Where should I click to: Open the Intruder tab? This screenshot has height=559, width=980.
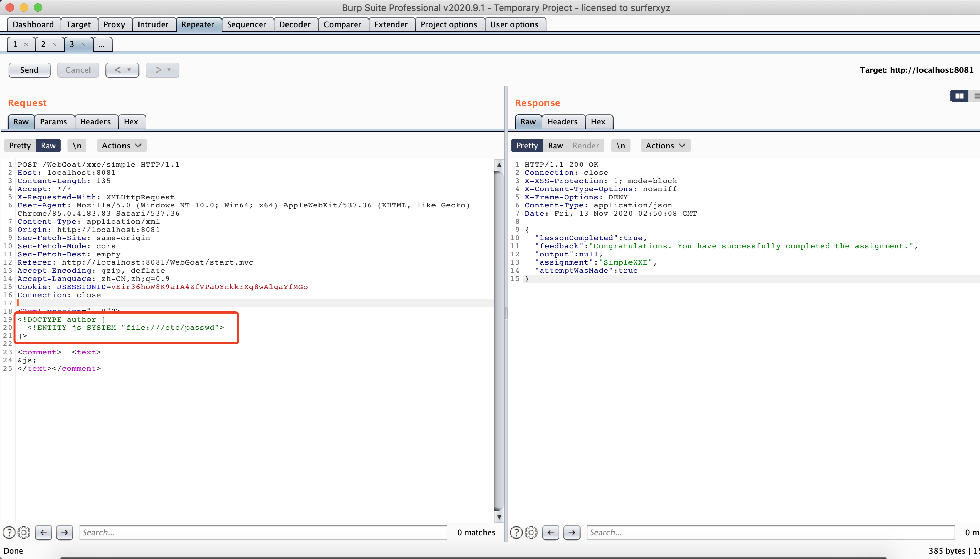pyautogui.click(x=153, y=24)
